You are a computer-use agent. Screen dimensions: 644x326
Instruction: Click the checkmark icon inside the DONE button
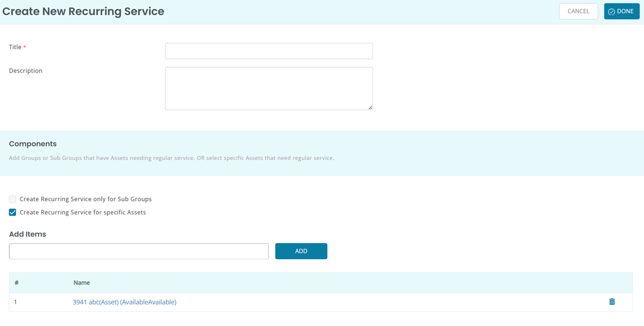point(611,12)
